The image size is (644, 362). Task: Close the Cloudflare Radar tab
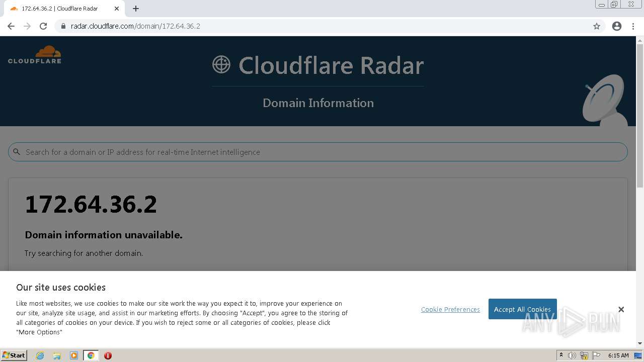pyautogui.click(x=117, y=9)
